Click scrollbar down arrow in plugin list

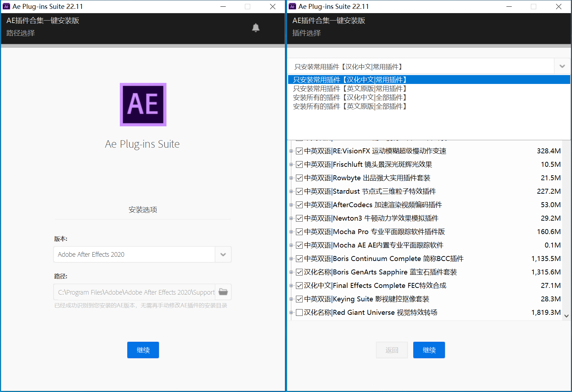click(566, 316)
